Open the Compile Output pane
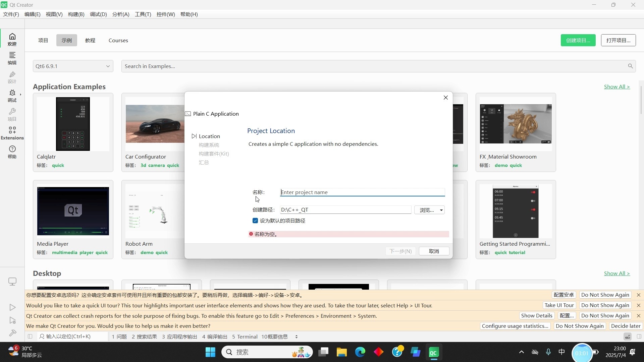The height and width of the screenshot is (362, 644). click(x=215, y=337)
